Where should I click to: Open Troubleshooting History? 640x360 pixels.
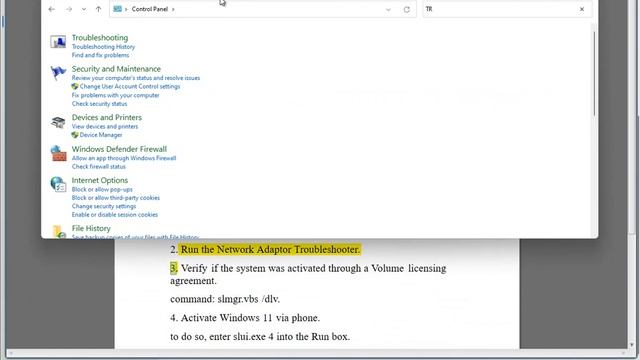tap(103, 47)
